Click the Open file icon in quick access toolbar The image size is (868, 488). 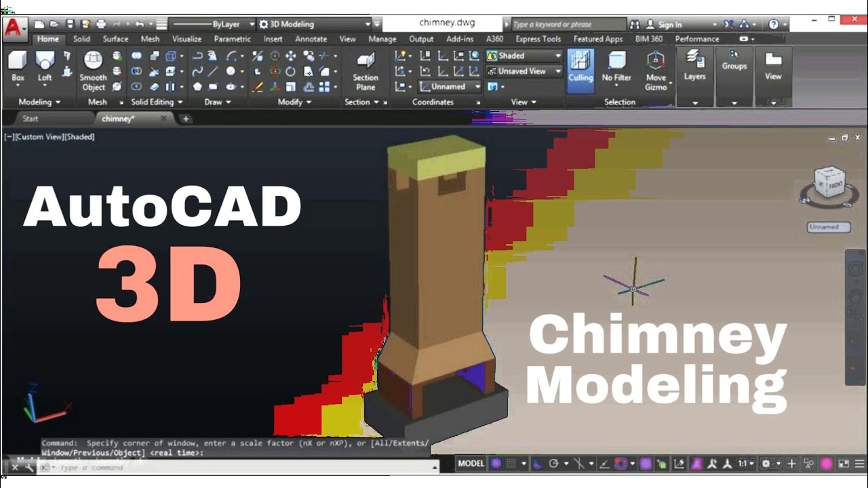click(x=55, y=24)
